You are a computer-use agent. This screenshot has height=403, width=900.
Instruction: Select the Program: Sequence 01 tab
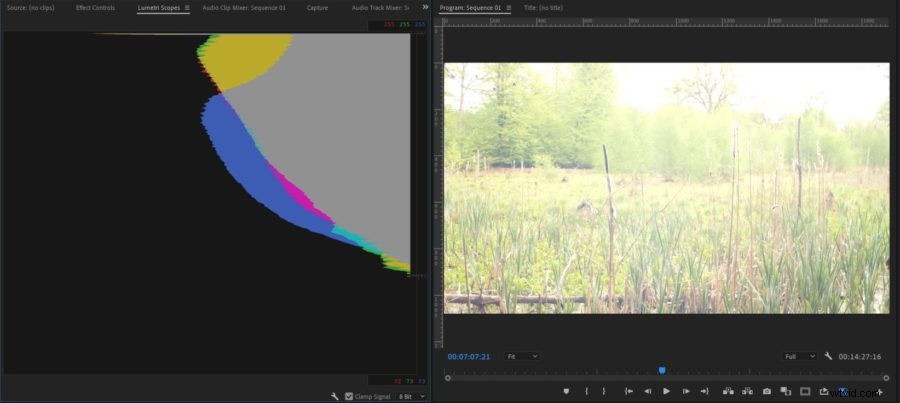point(470,8)
